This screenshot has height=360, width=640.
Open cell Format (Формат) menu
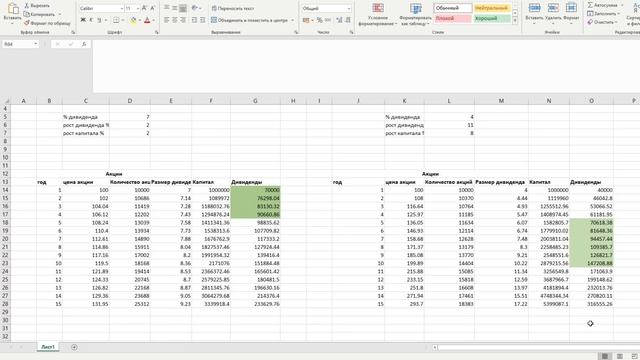[571, 13]
